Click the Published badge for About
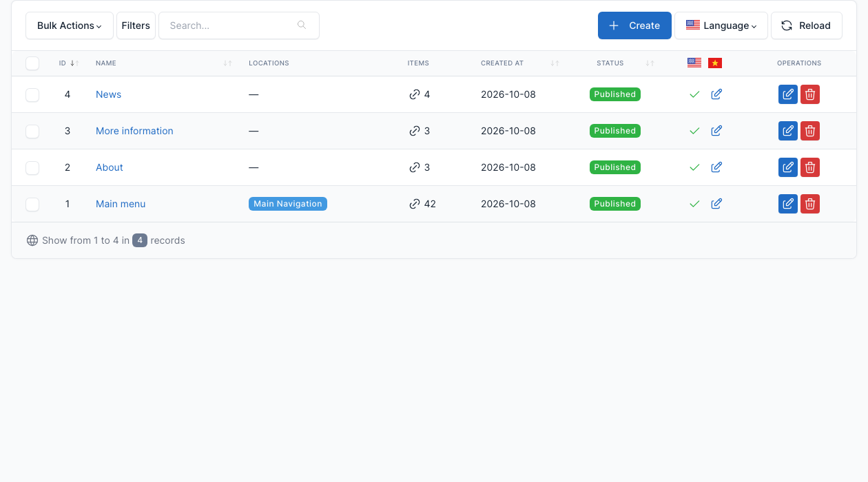This screenshot has width=868, height=482. (615, 167)
